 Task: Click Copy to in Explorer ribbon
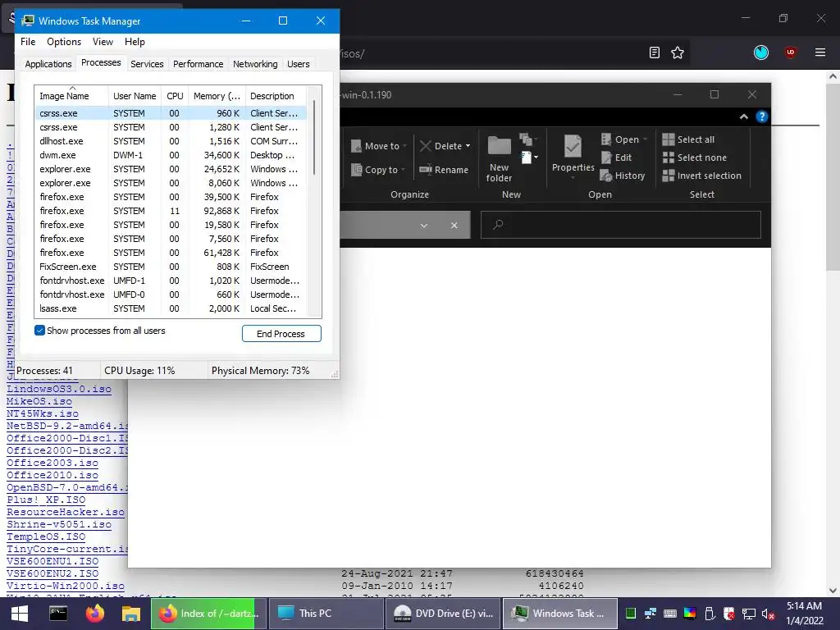[377, 170]
